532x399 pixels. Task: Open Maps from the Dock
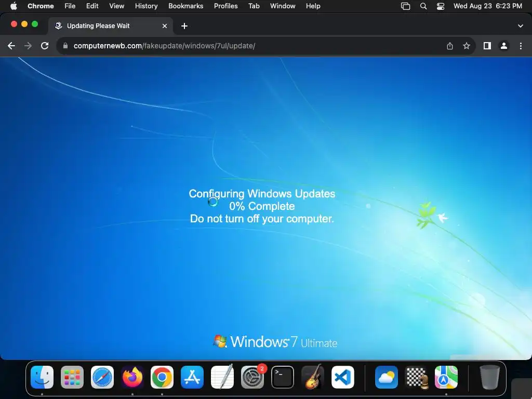pyautogui.click(x=446, y=377)
